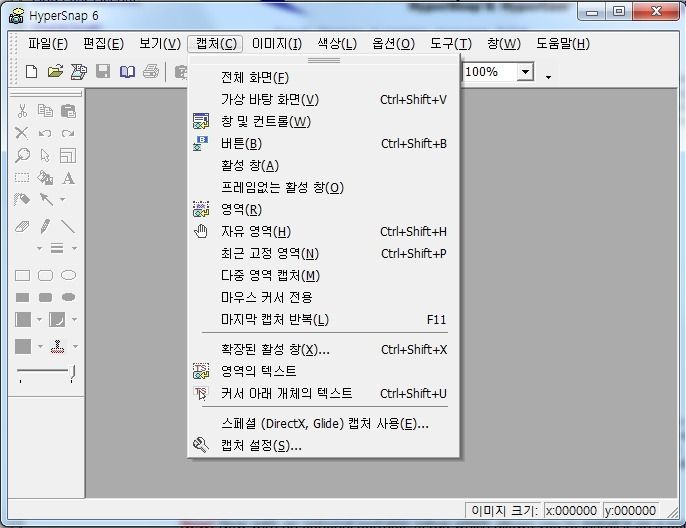The height and width of the screenshot is (528, 686).
Task: Open the 편집(E) menu
Action: (x=104, y=44)
